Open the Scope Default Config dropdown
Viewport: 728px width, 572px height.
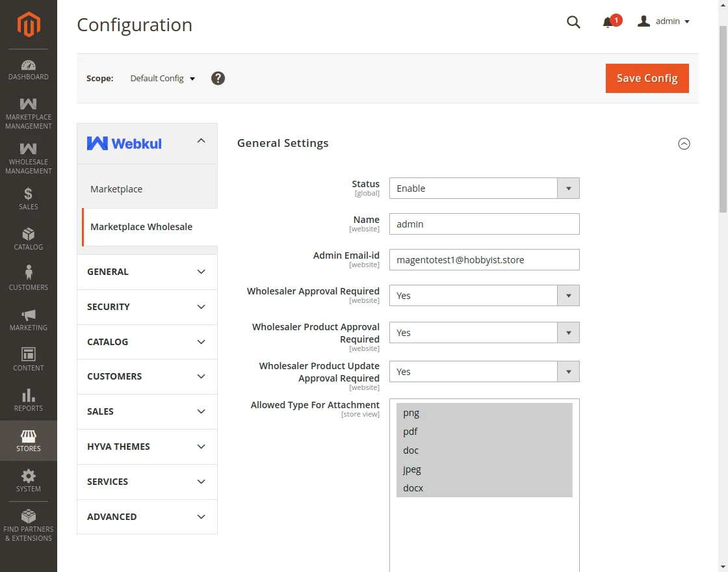(x=161, y=78)
